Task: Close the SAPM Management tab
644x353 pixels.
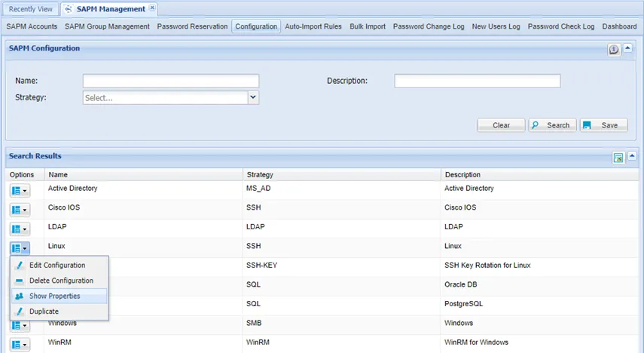Action: [x=152, y=8]
